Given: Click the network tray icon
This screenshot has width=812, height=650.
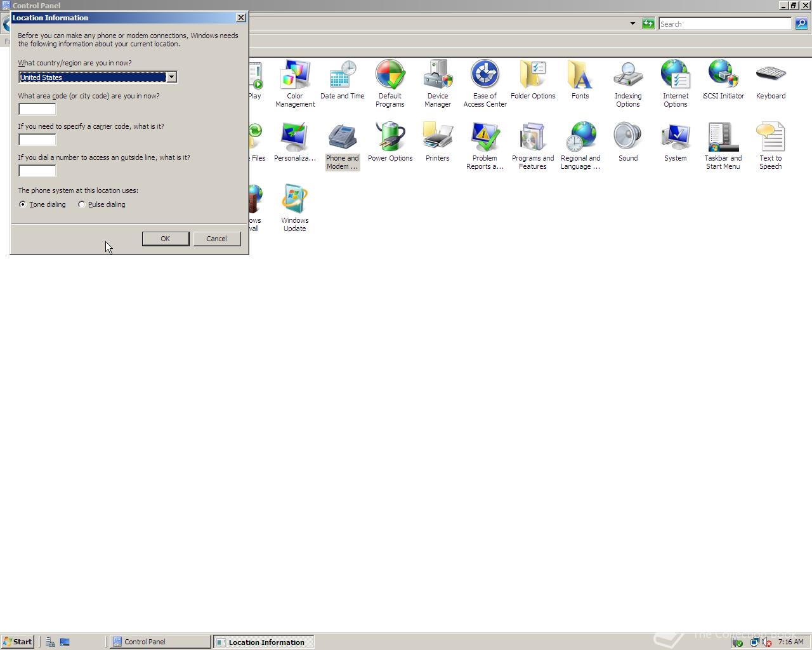Looking at the screenshot, I should (754, 642).
